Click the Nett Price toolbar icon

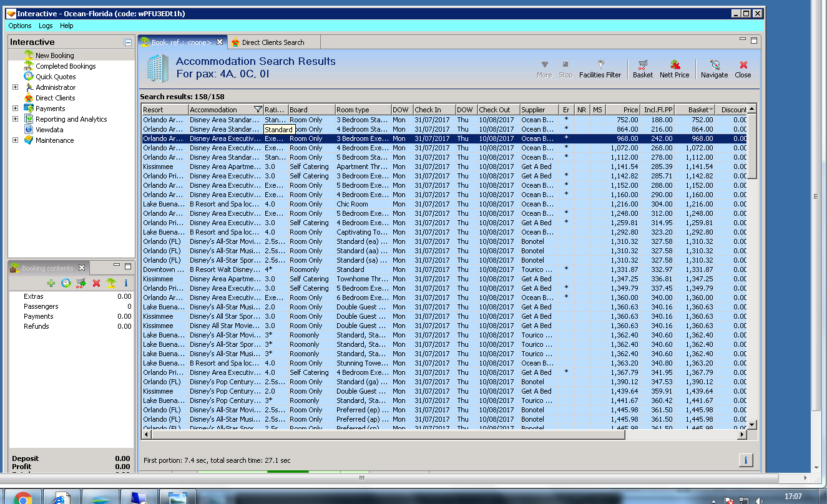(x=675, y=64)
